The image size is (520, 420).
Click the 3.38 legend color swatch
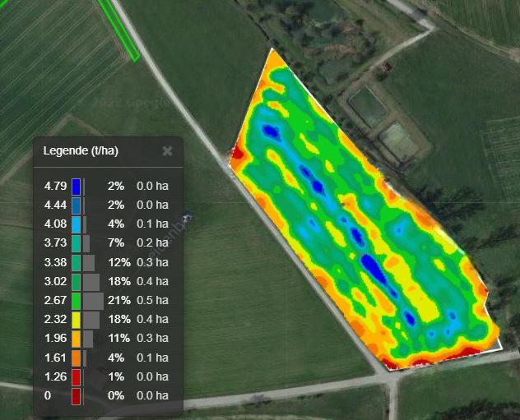click(x=76, y=262)
